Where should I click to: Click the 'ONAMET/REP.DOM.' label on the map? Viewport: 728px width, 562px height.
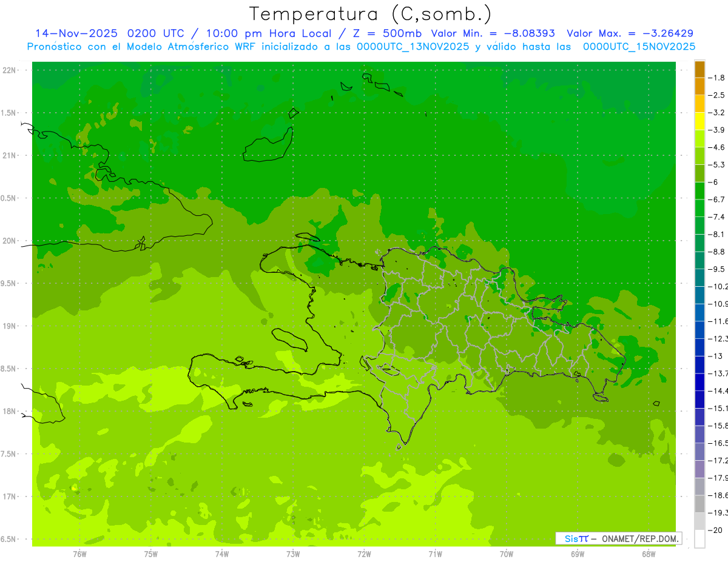pos(641,538)
